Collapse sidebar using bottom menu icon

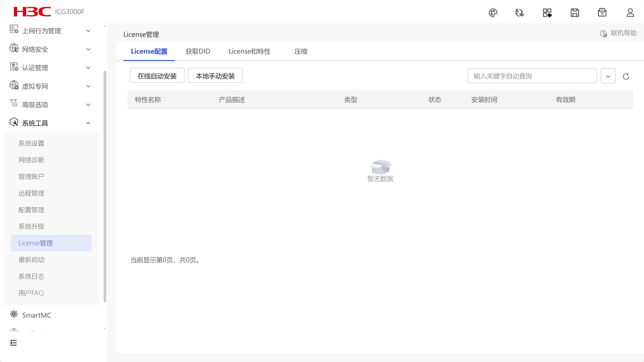point(13,343)
